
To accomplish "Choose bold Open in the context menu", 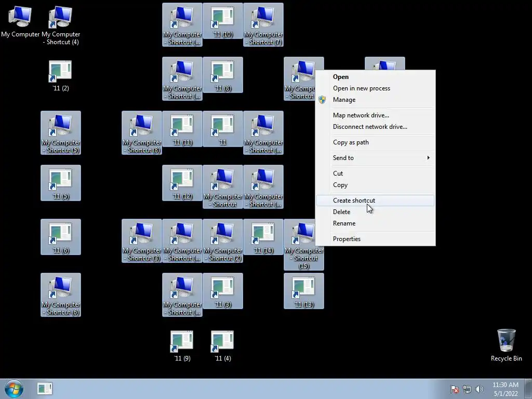I will [x=375, y=77].
